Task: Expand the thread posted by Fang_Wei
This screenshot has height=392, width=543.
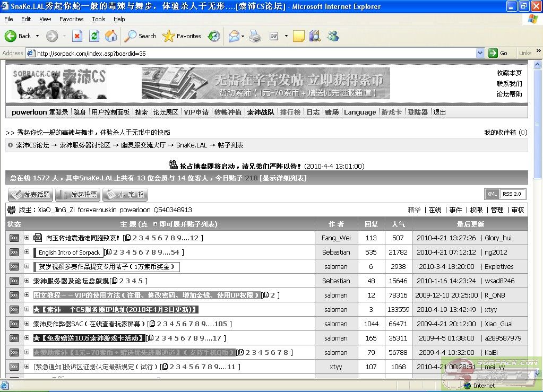Action: [x=27, y=238]
